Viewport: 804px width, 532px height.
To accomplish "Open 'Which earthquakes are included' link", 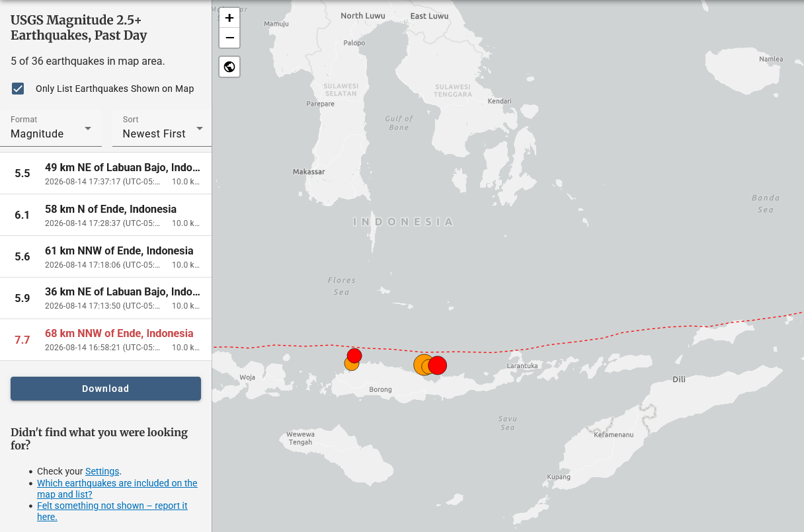I will tap(117, 488).
